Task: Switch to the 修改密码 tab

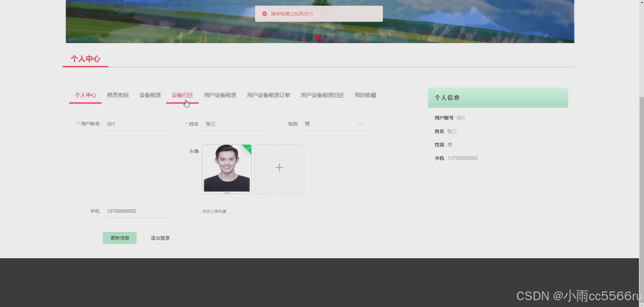Action: 118,95
